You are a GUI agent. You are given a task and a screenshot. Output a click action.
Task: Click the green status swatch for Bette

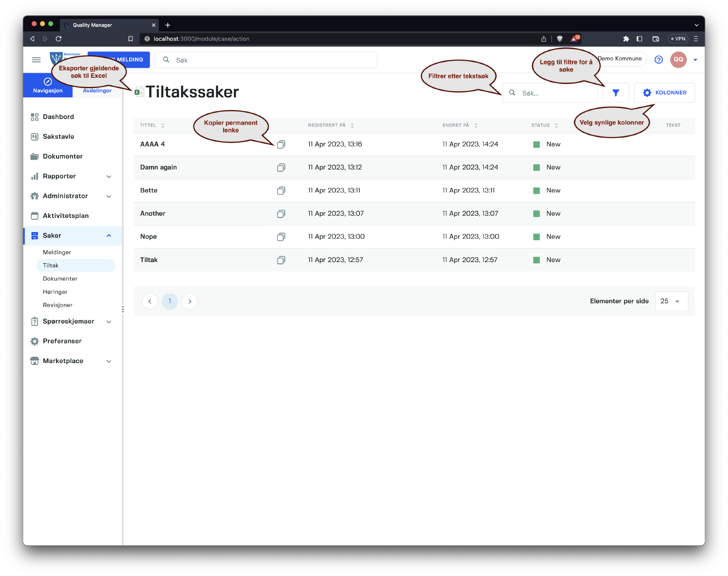(x=536, y=191)
